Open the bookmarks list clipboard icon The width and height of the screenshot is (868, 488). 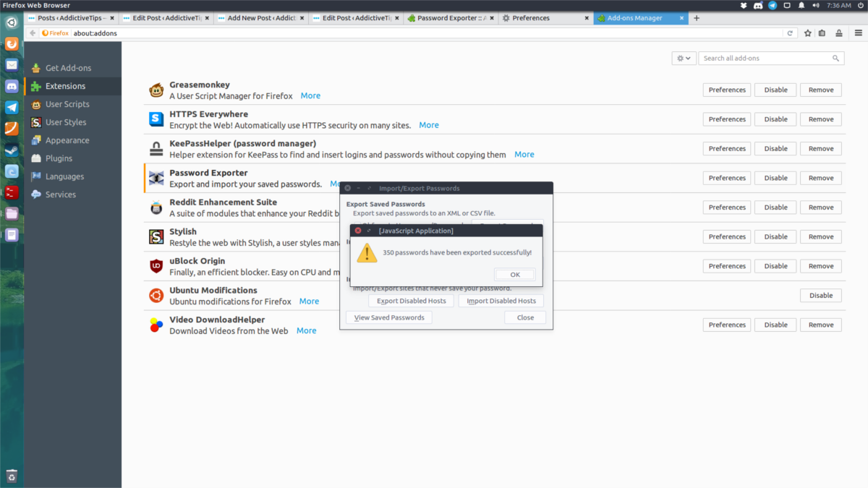click(x=822, y=33)
